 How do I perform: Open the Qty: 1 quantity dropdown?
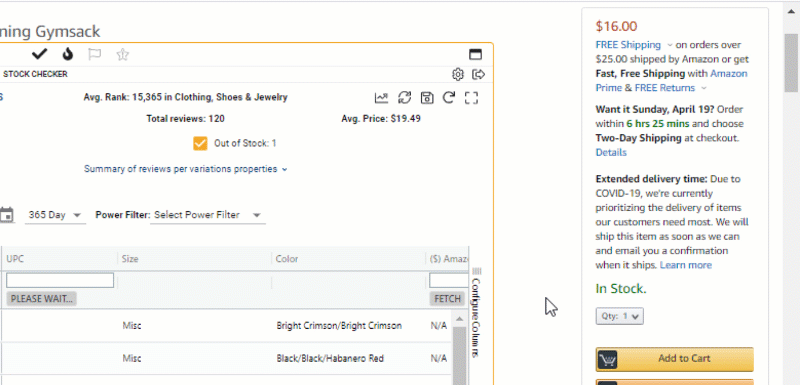619,316
